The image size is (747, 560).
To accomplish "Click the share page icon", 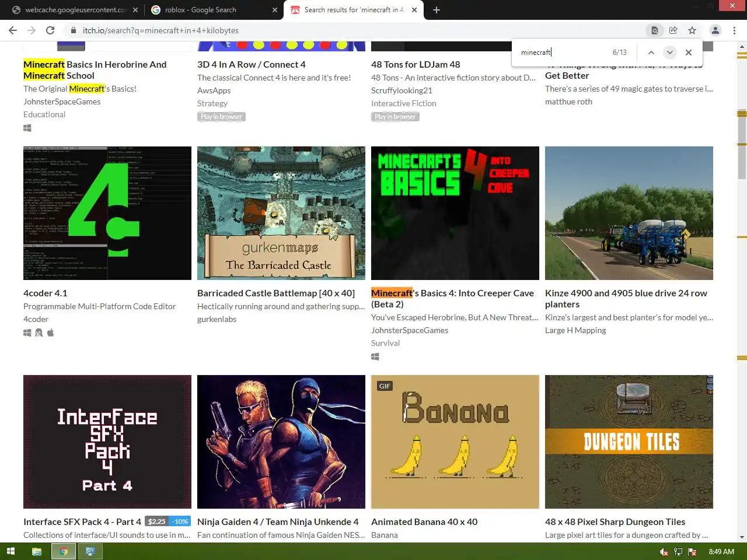I will pyautogui.click(x=673, y=30).
